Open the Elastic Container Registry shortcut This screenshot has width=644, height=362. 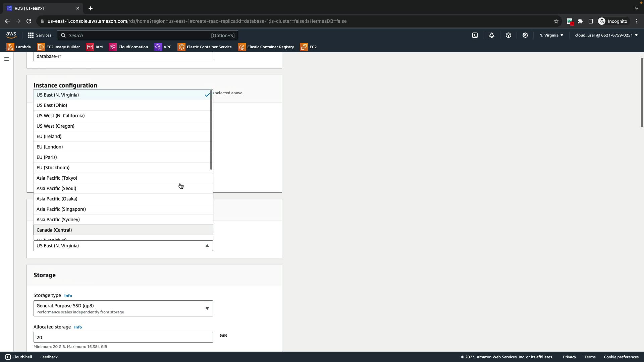tap(266, 47)
